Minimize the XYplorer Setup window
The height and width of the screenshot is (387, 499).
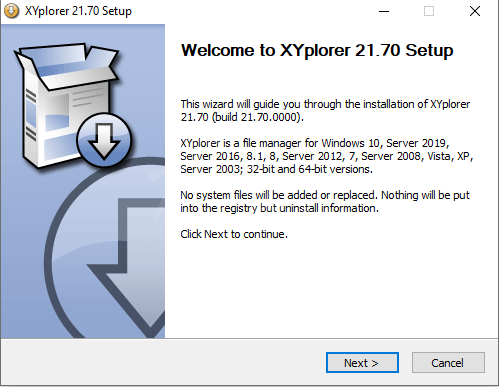(384, 11)
